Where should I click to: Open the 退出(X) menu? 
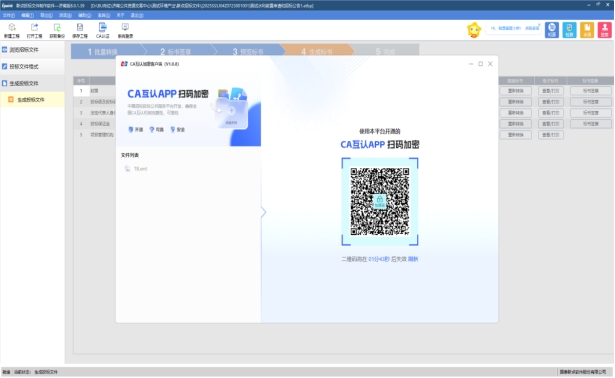[x=137, y=15]
